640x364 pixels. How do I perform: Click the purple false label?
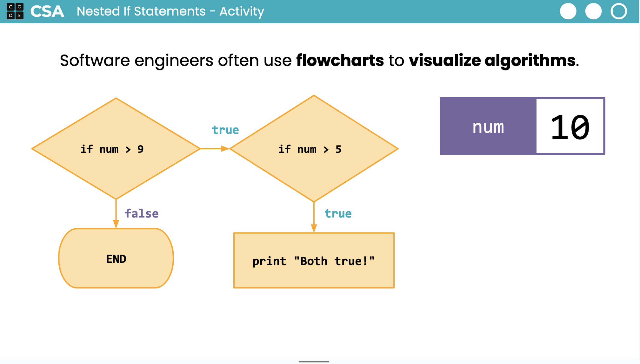coord(142,213)
